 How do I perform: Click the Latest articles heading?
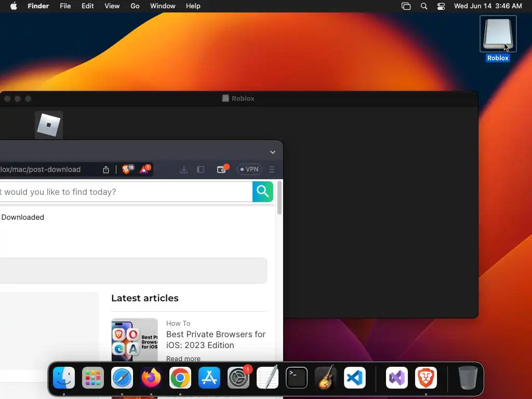point(145,298)
